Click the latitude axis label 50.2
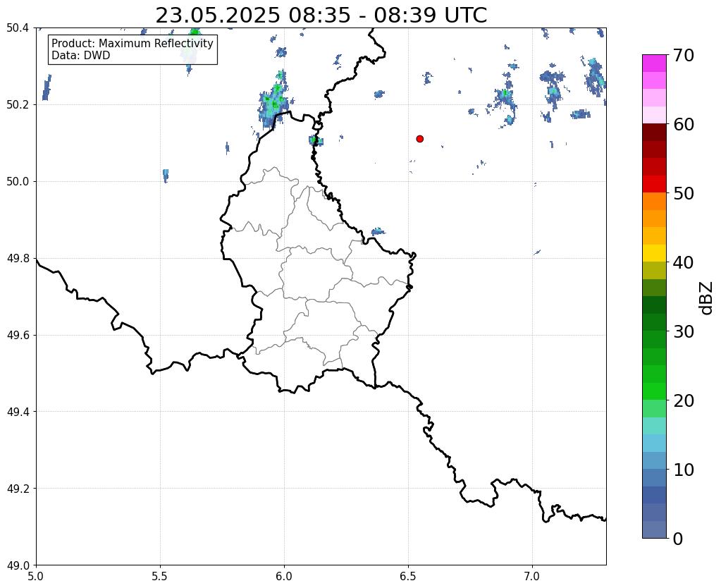 [18, 105]
